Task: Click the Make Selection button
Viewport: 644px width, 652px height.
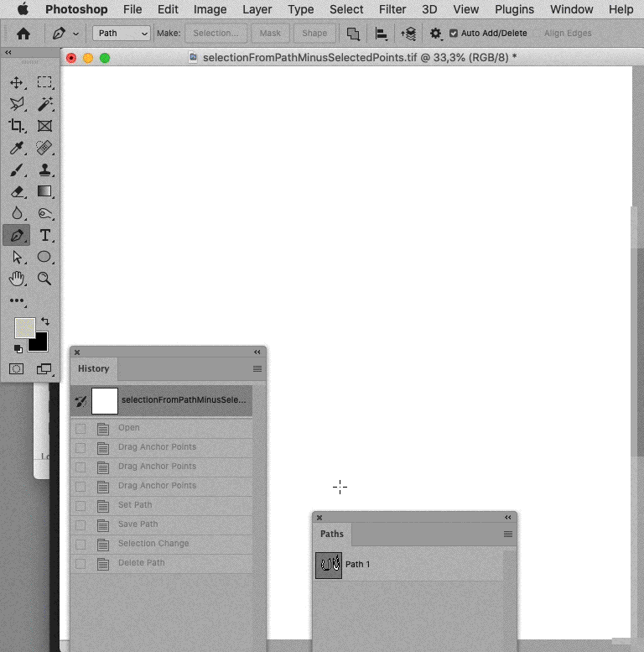Action: point(216,34)
